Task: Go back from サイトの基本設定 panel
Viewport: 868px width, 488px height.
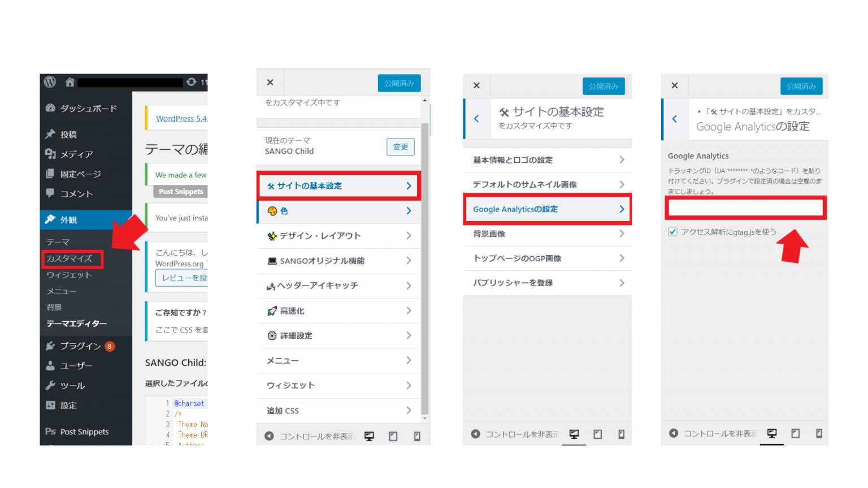Action: [x=476, y=118]
